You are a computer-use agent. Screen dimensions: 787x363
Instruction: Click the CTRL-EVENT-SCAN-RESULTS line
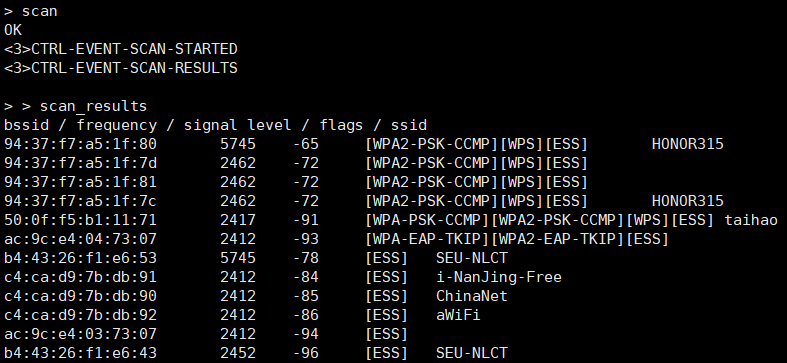click(120, 68)
